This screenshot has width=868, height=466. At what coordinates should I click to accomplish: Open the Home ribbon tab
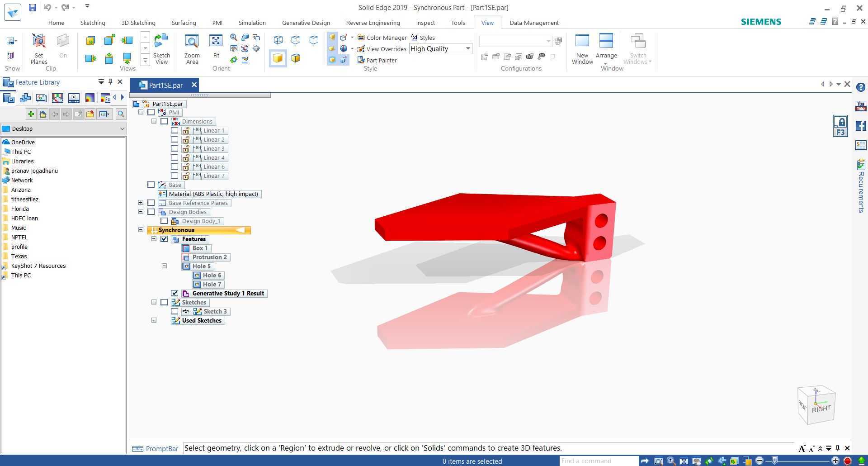pos(56,23)
